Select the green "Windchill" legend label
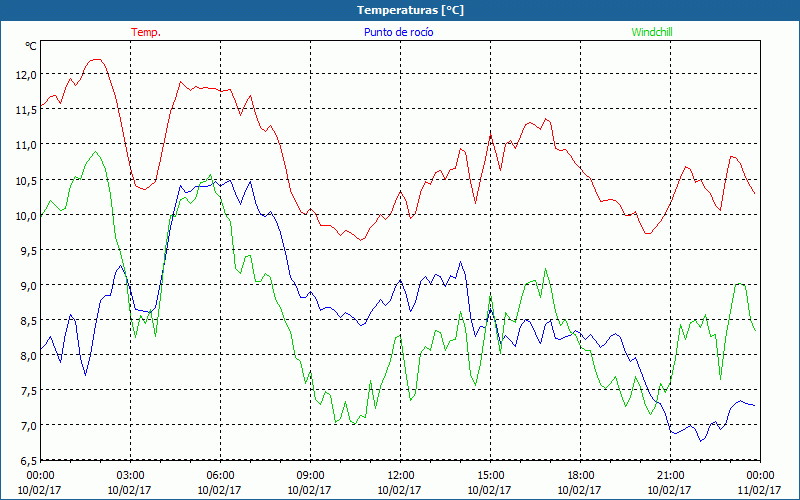The width and height of the screenshot is (800, 500). [x=652, y=32]
